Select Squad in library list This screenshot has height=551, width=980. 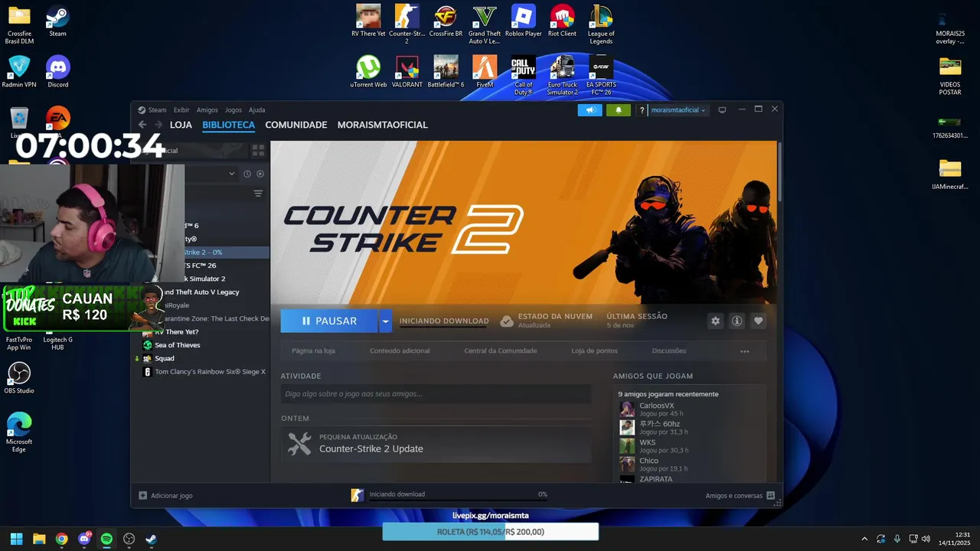[165, 358]
